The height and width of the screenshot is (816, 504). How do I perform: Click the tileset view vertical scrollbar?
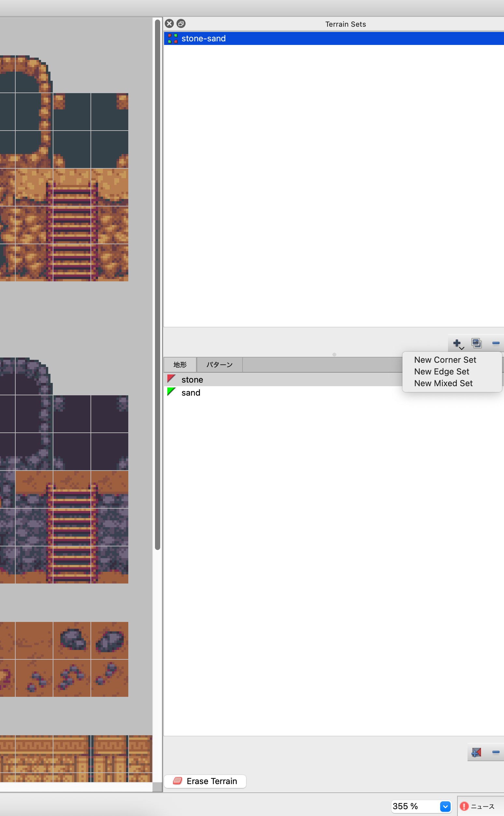click(x=158, y=283)
